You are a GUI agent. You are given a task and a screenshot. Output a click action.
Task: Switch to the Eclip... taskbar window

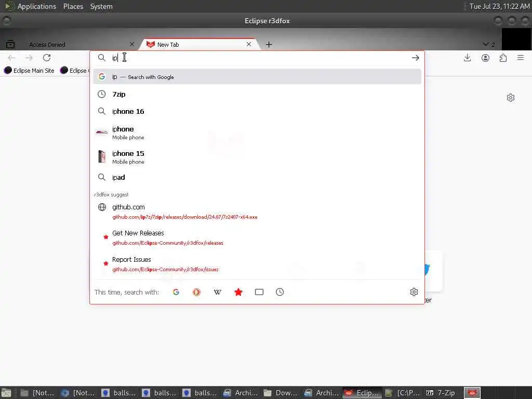[362, 393]
